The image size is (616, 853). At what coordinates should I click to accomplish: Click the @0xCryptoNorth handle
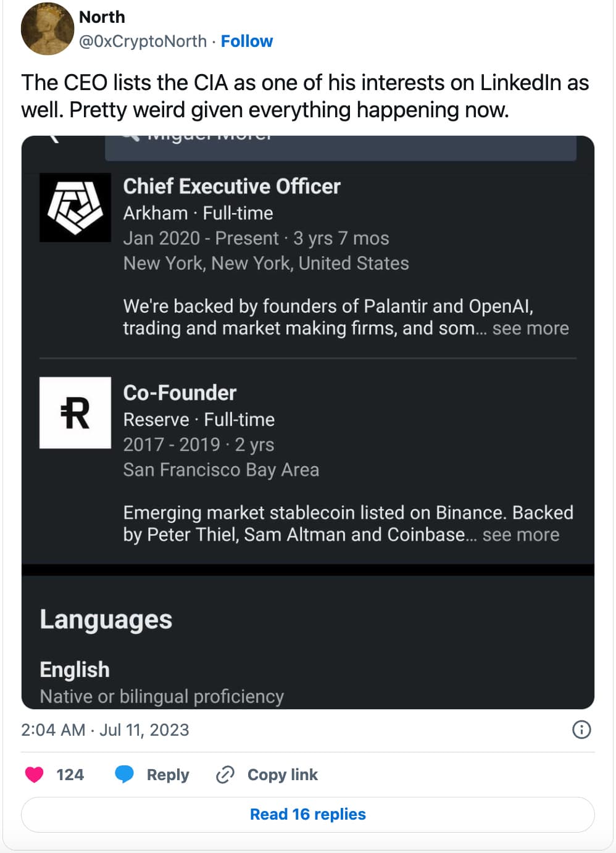pos(143,41)
